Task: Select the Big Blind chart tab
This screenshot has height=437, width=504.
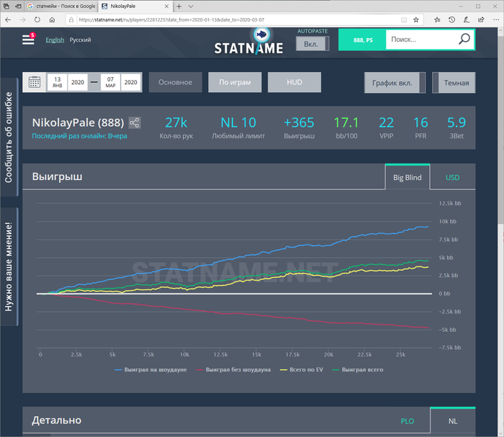Action: 408,177
